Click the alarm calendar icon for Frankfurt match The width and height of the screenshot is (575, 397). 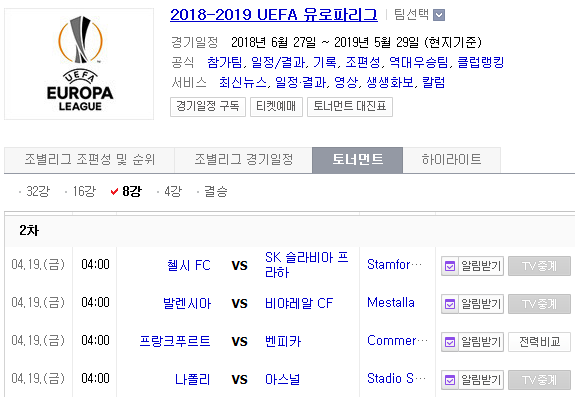pos(450,342)
